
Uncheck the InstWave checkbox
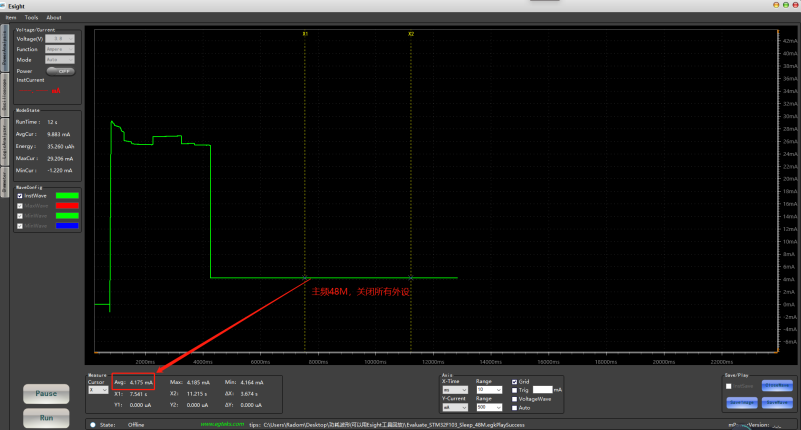coord(20,196)
